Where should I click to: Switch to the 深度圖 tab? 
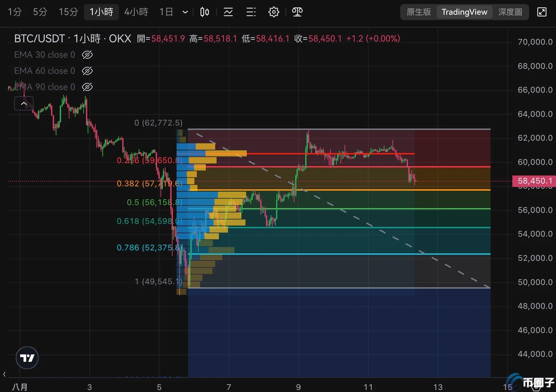click(510, 12)
